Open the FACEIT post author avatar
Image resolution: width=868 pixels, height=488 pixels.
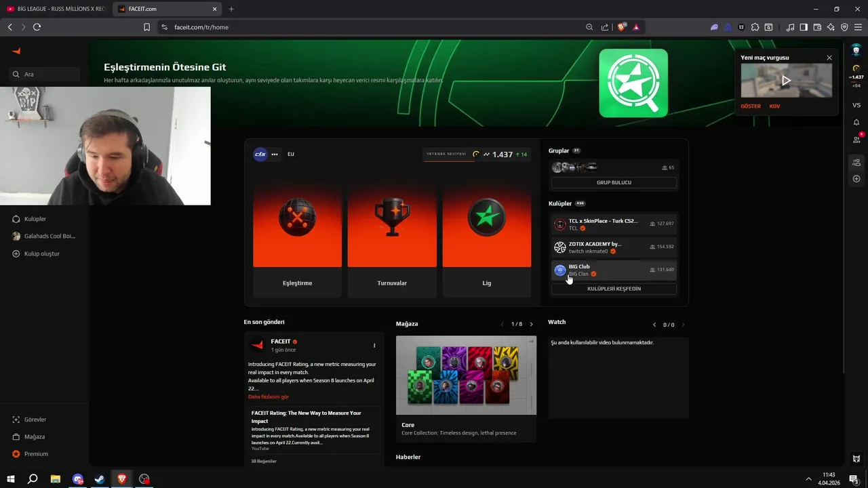[258, 345]
